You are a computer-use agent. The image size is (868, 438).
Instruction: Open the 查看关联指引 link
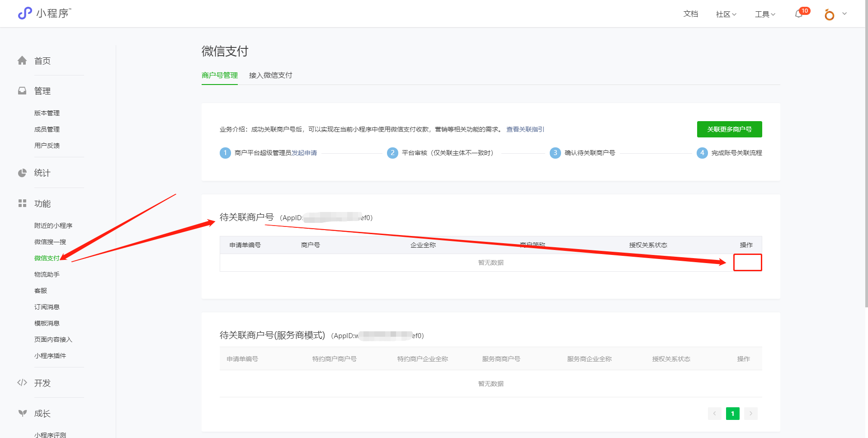(525, 129)
